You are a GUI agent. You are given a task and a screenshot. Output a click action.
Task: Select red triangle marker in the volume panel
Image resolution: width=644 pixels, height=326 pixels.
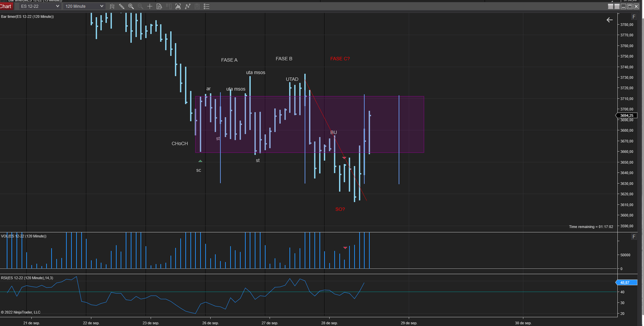[x=345, y=248]
